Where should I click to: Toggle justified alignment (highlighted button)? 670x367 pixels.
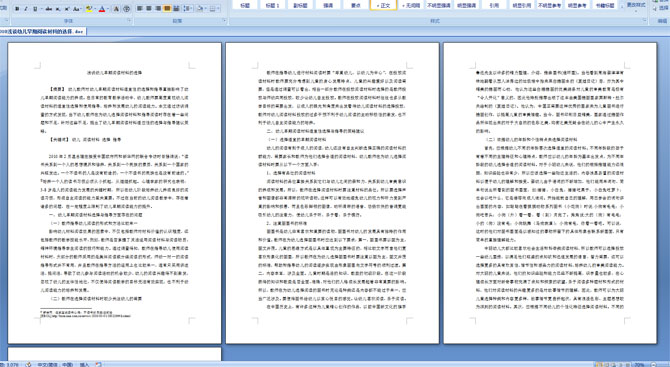[x=167, y=9]
